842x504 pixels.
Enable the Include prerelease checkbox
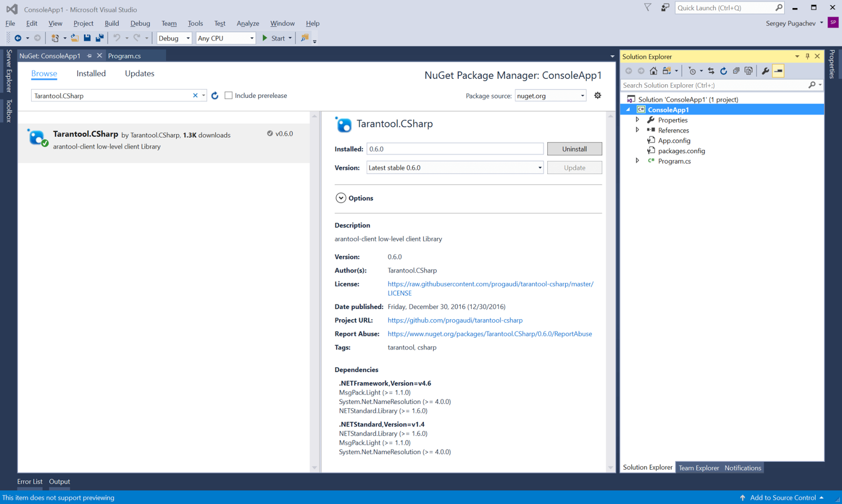click(x=228, y=96)
